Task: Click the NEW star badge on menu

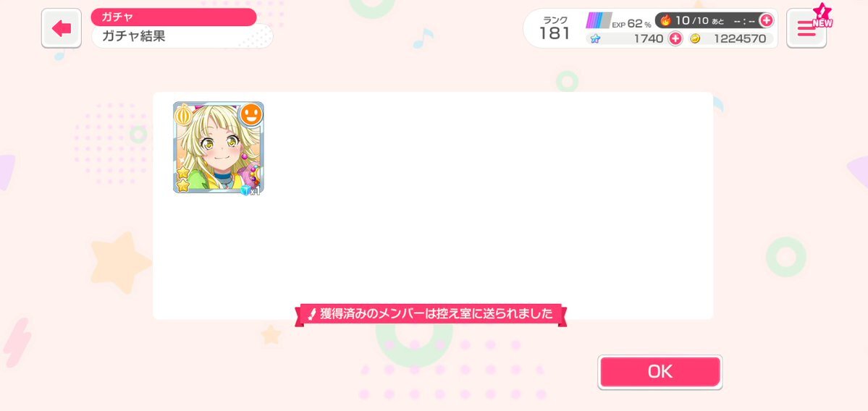Action: [822, 16]
